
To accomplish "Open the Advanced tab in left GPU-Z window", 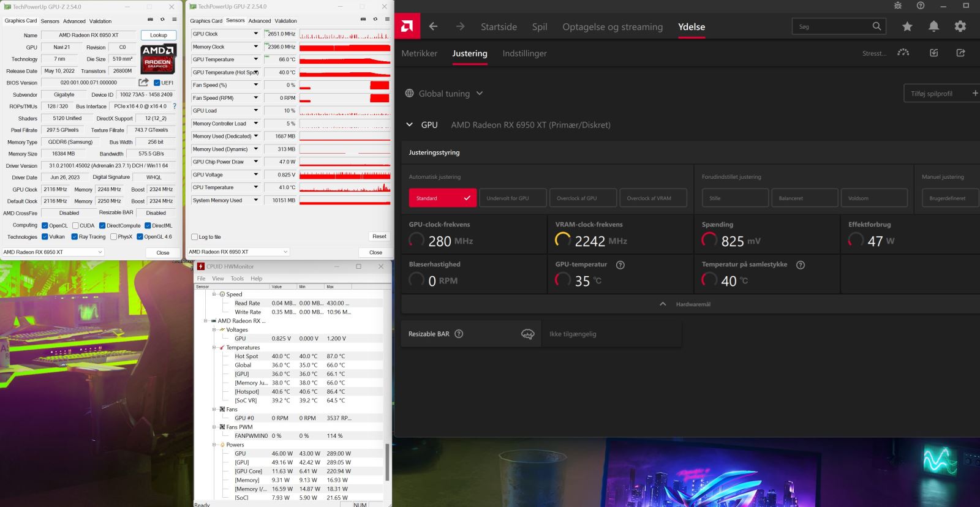I will pyautogui.click(x=74, y=21).
